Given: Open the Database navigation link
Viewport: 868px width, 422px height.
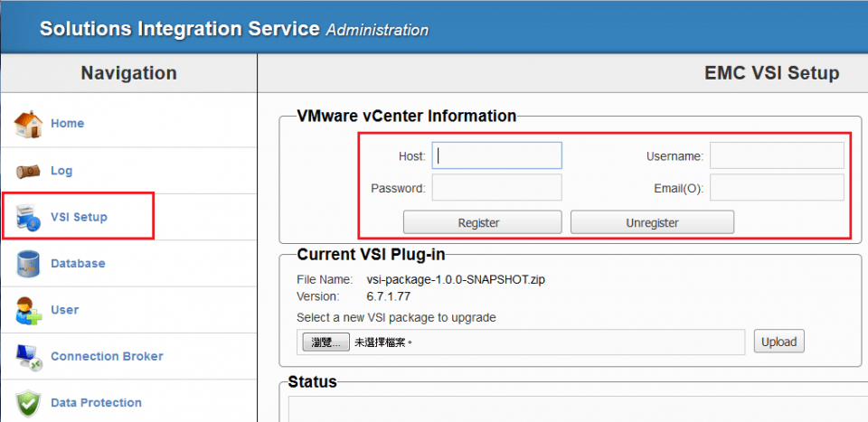Looking at the screenshot, I should tap(78, 263).
